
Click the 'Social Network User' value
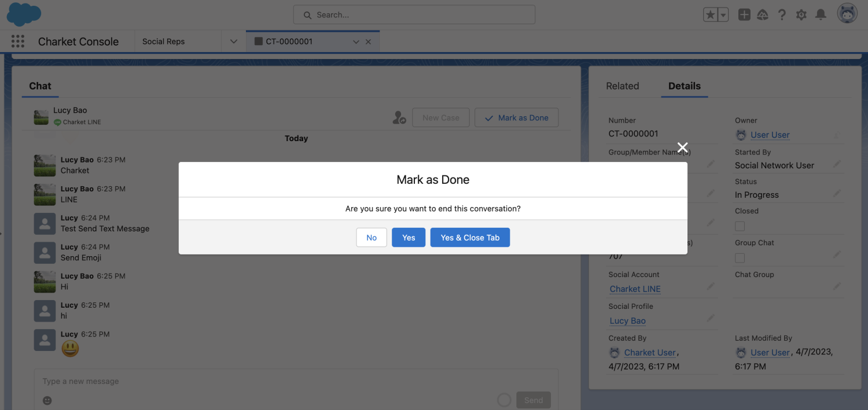774,165
